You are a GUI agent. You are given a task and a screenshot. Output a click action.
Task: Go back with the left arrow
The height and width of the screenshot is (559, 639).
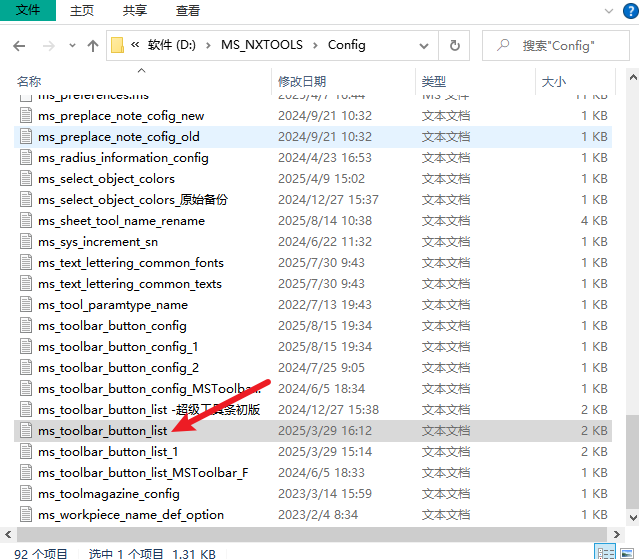point(19,46)
